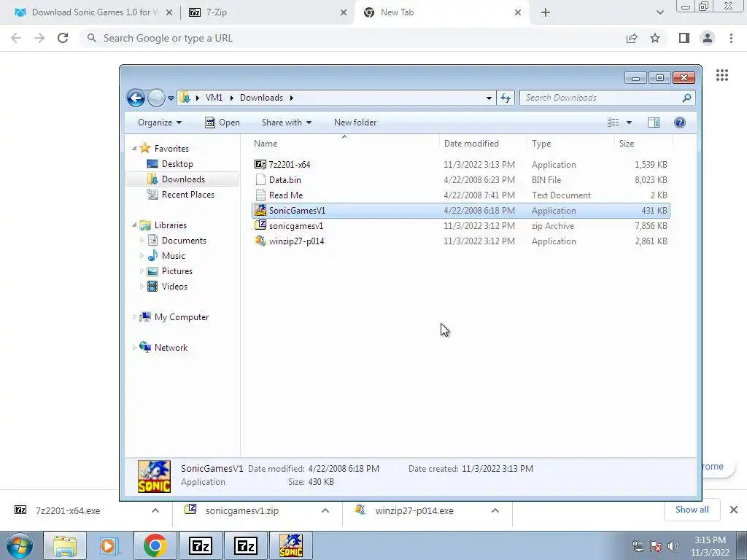Share this page icon in Chrome
The image size is (747, 560).
click(x=632, y=38)
